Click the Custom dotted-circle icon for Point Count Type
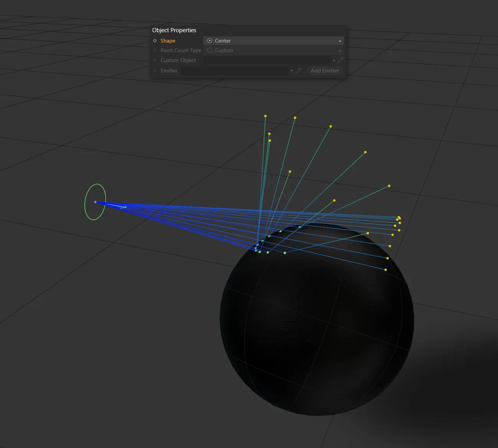 [x=210, y=50]
